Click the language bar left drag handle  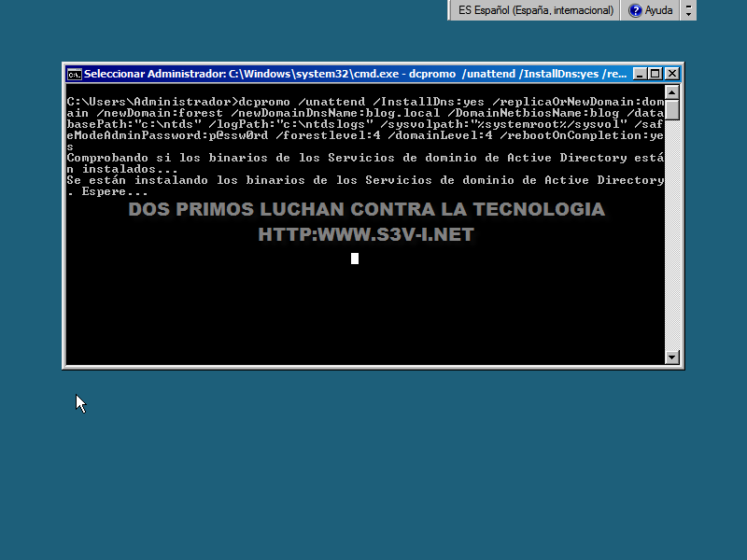452,10
